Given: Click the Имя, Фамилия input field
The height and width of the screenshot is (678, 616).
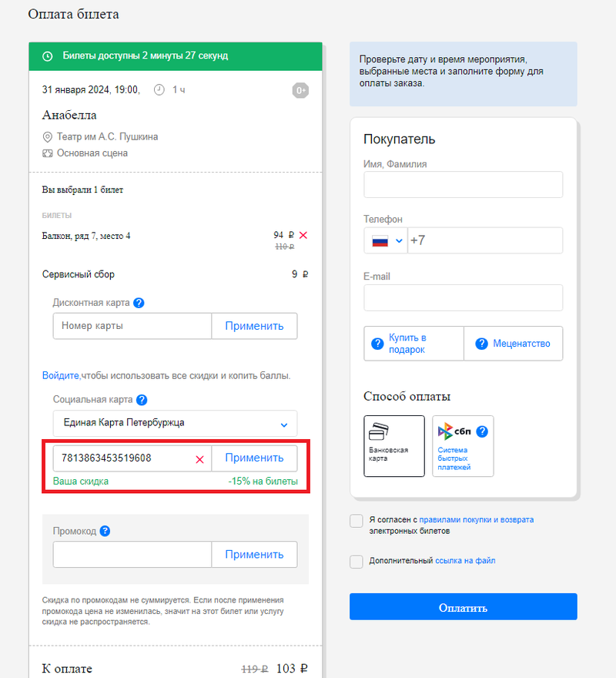Looking at the screenshot, I should [x=463, y=185].
